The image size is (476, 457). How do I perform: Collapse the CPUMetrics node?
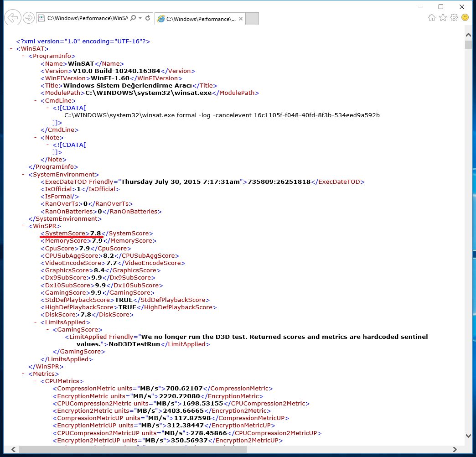36,381
